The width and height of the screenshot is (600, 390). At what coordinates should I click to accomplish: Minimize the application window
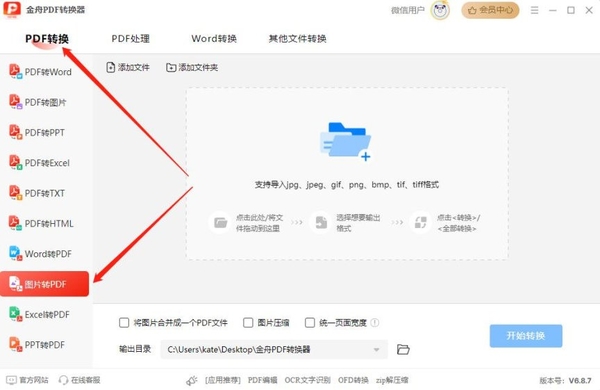553,10
